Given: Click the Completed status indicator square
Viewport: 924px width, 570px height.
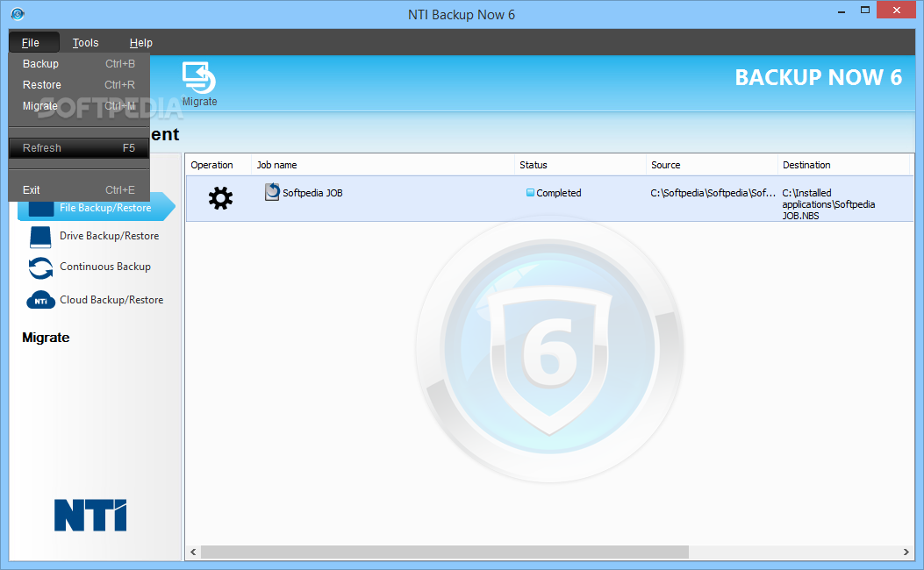Looking at the screenshot, I should (530, 193).
